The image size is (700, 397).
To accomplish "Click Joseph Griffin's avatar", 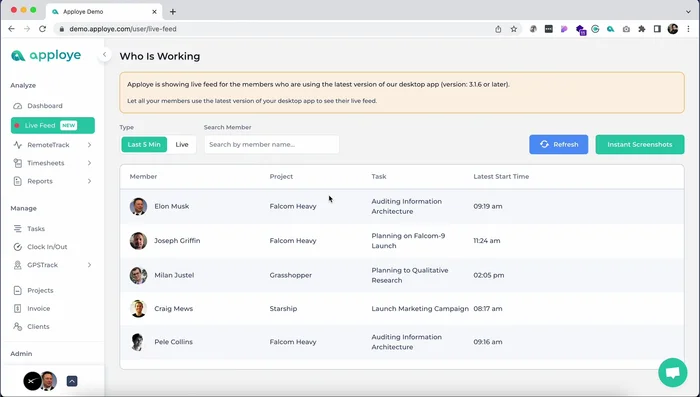I will pyautogui.click(x=138, y=241).
